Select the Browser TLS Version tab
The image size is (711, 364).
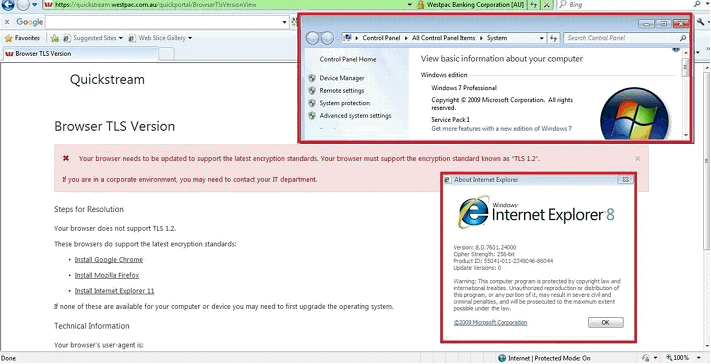(80, 53)
